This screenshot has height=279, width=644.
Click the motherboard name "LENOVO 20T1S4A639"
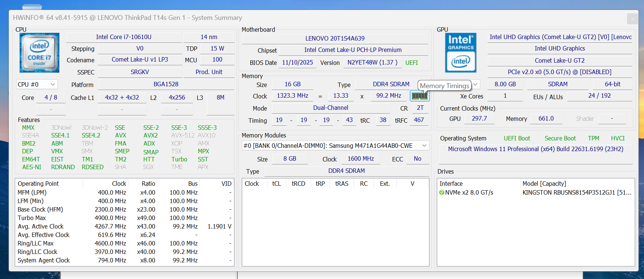click(x=335, y=38)
